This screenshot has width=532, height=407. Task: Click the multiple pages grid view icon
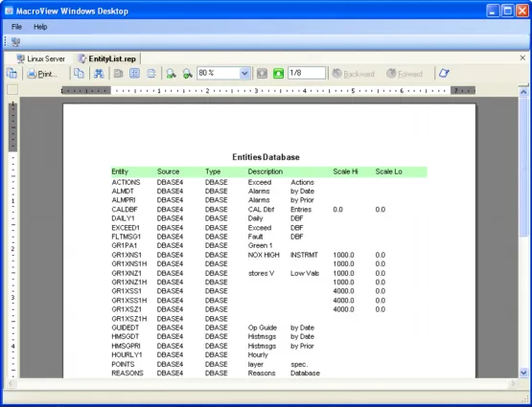click(x=135, y=73)
